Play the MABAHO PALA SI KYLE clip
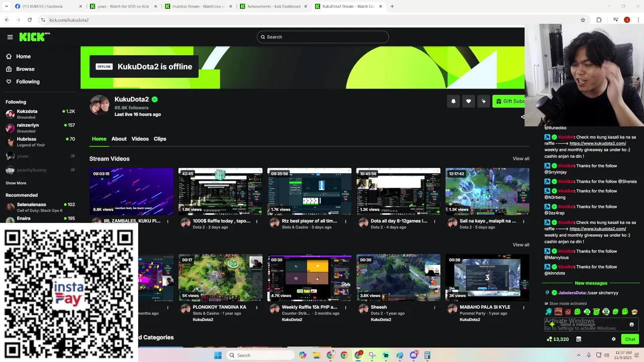Screen dimensions: 644x362 [x=487, y=278]
